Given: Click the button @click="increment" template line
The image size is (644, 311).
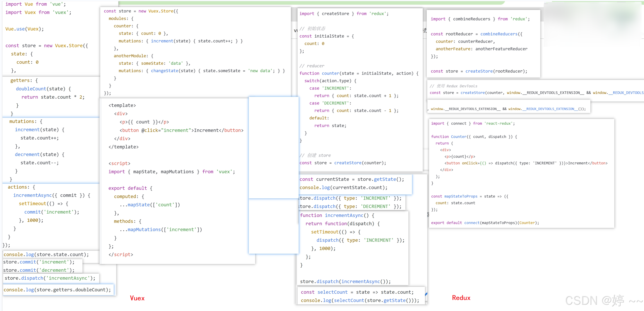Looking at the screenshot, I should coord(181,130).
